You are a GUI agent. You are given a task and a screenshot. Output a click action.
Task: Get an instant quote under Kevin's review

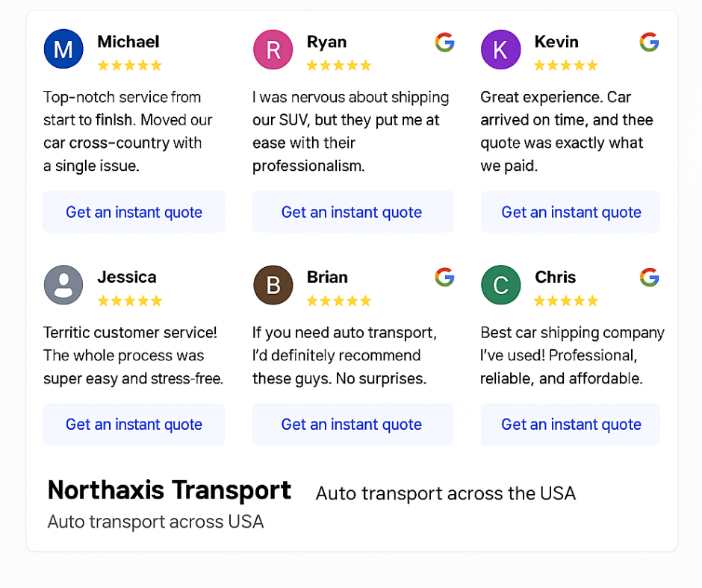(x=571, y=212)
